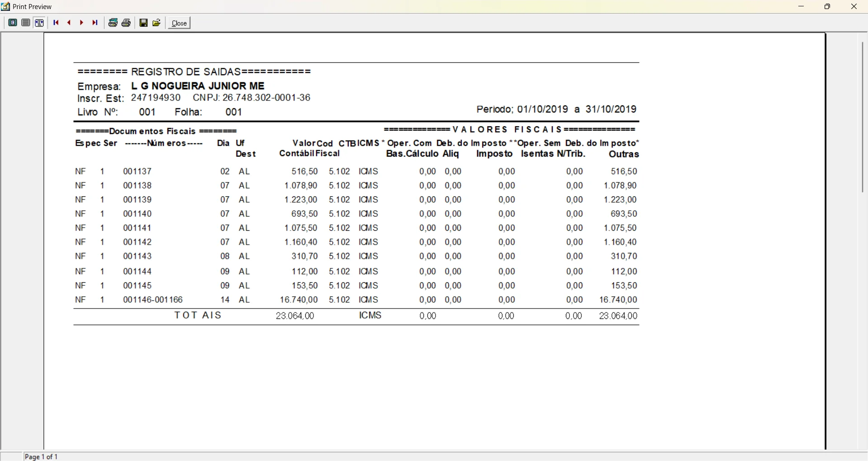The width and height of the screenshot is (868, 461).
Task: Maximize the Print Preview window
Action: tap(828, 7)
